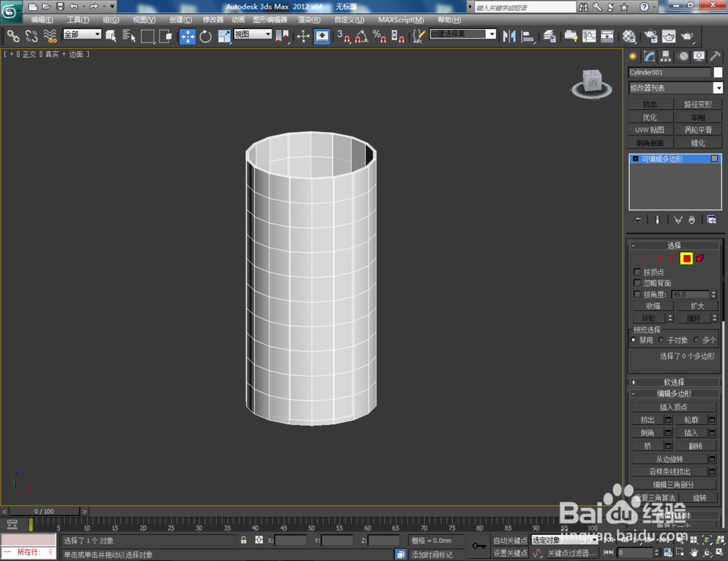Toggle Percent Snap icon
This screenshot has width=728, height=561.
coord(379,36)
